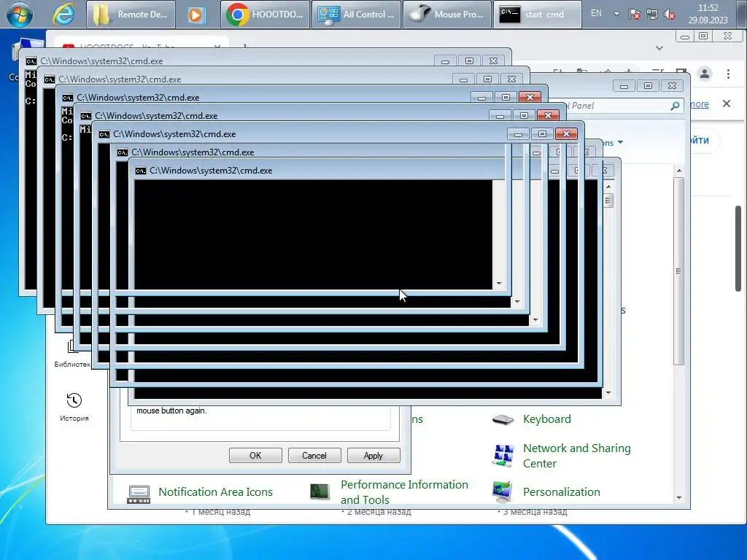Open Personalization in Control Panel
This screenshot has width=747, height=560.
(x=561, y=492)
